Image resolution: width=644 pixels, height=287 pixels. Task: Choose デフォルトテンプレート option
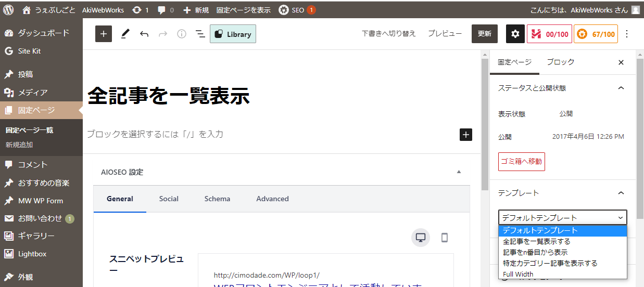pos(562,230)
